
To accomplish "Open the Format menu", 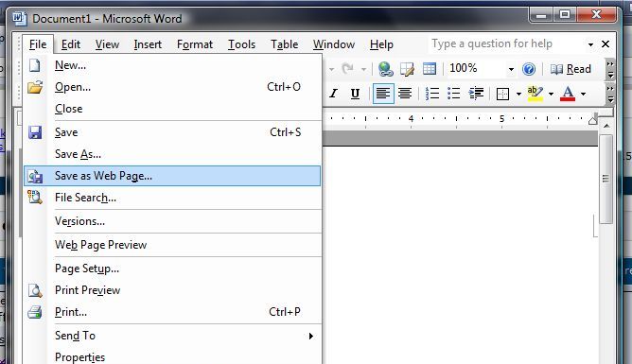I will [x=195, y=44].
